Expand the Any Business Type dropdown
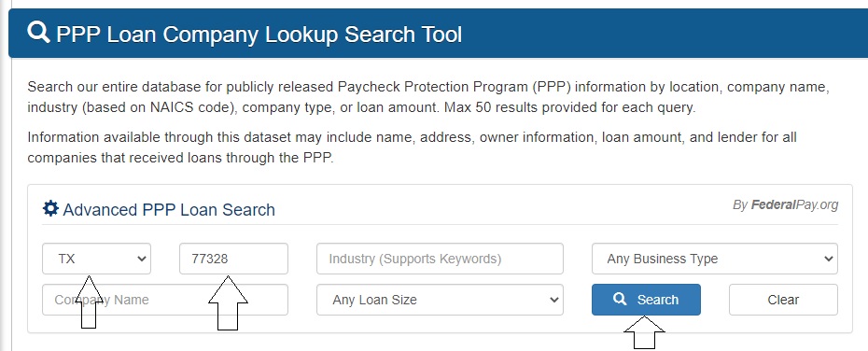Screen dimensions: 868x351 pos(715,259)
